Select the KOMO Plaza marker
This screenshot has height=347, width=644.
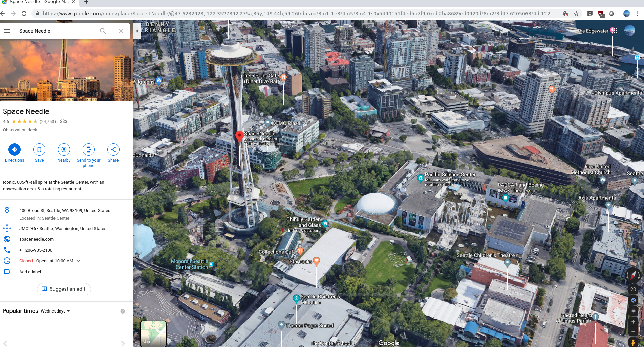(267, 122)
